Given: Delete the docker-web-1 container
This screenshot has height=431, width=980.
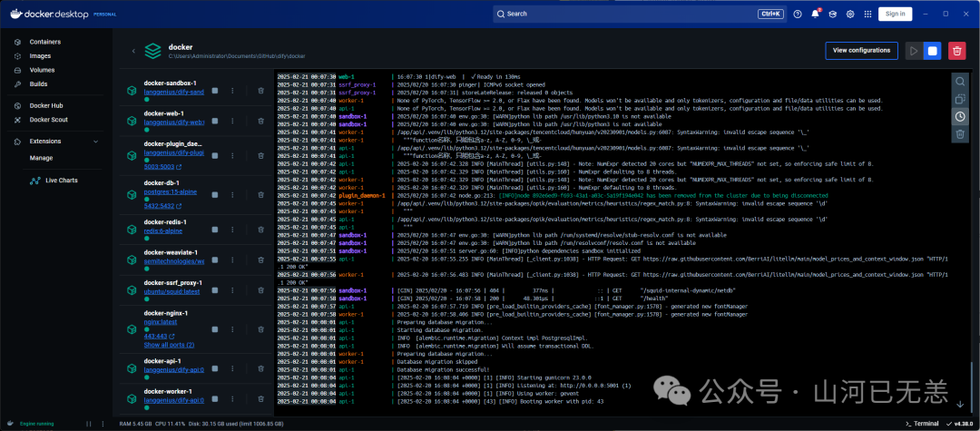Looking at the screenshot, I should (260, 121).
